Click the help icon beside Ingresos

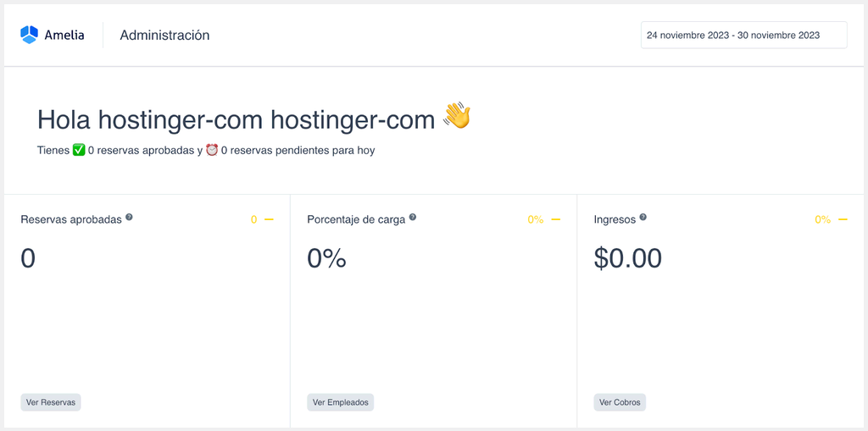click(x=643, y=218)
